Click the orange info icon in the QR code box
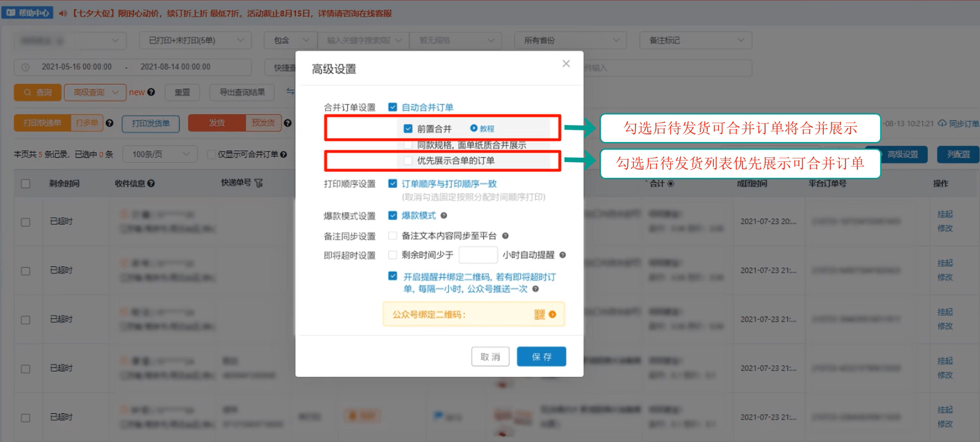The height and width of the screenshot is (442, 980). (x=552, y=315)
